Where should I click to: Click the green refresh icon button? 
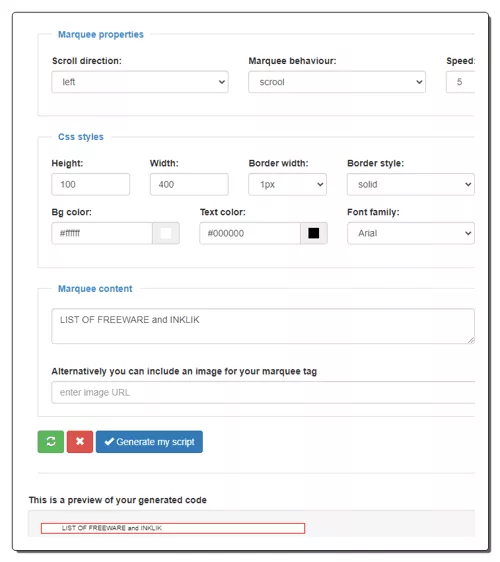pos(51,442)
